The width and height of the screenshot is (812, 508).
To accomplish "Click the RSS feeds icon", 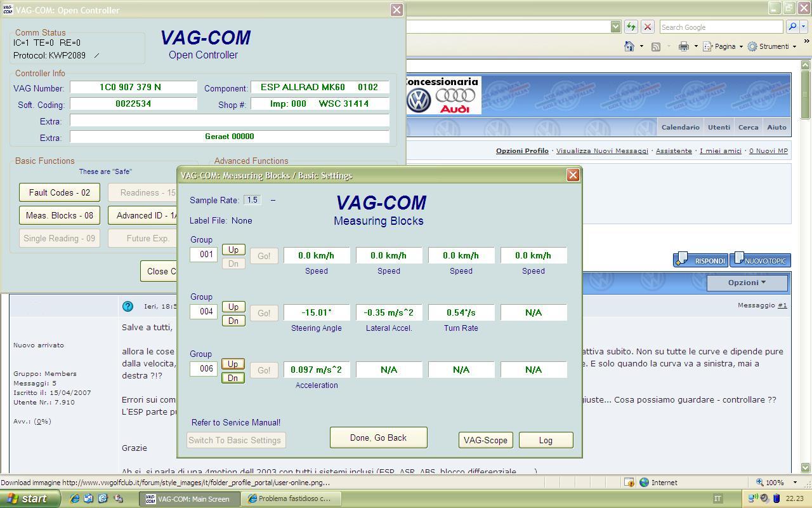I will (656, 46).
